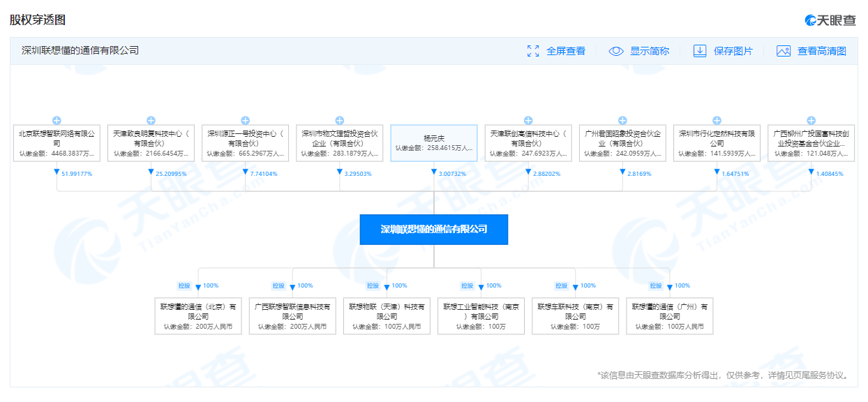Open shareholder card with 121.048万 subscription

click(x=811, y=143)
